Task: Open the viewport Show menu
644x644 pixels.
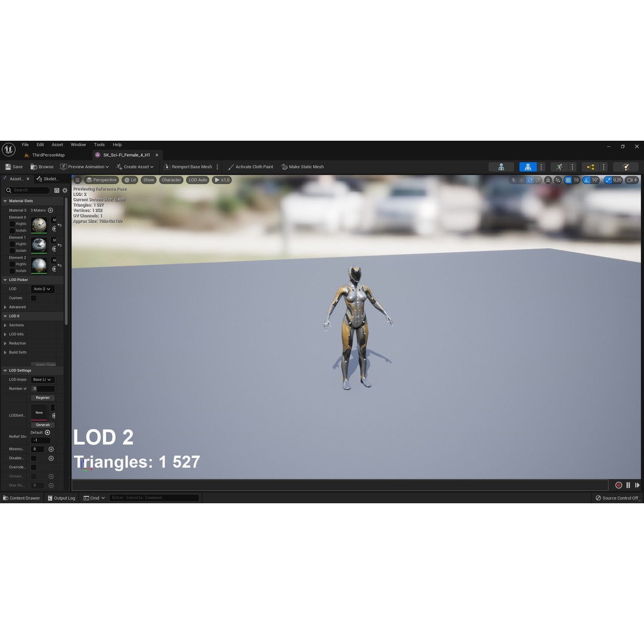Action: [x=148, y=180]
